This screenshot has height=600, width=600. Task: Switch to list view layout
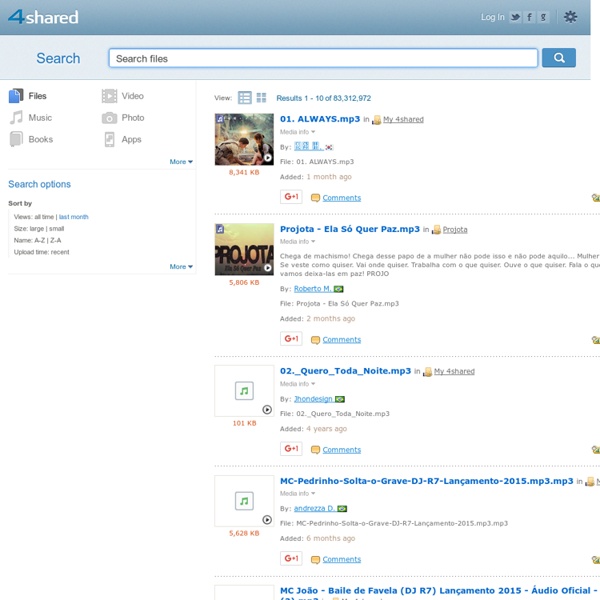(x=245, y=98)
